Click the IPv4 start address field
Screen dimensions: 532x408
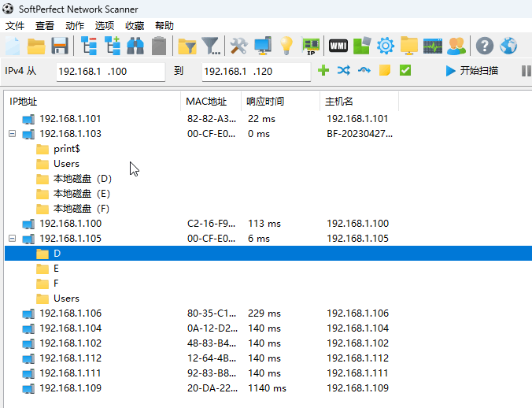tap(111, 71)
